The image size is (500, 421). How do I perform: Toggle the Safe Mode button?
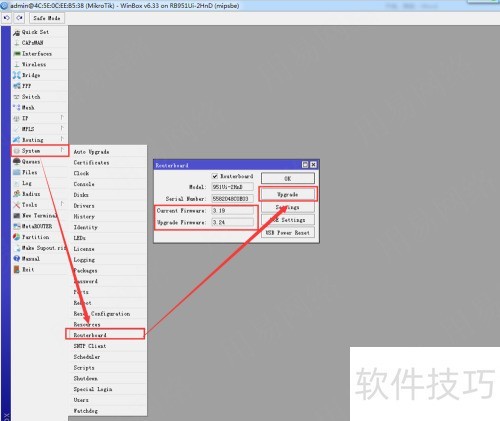[47, 18]
